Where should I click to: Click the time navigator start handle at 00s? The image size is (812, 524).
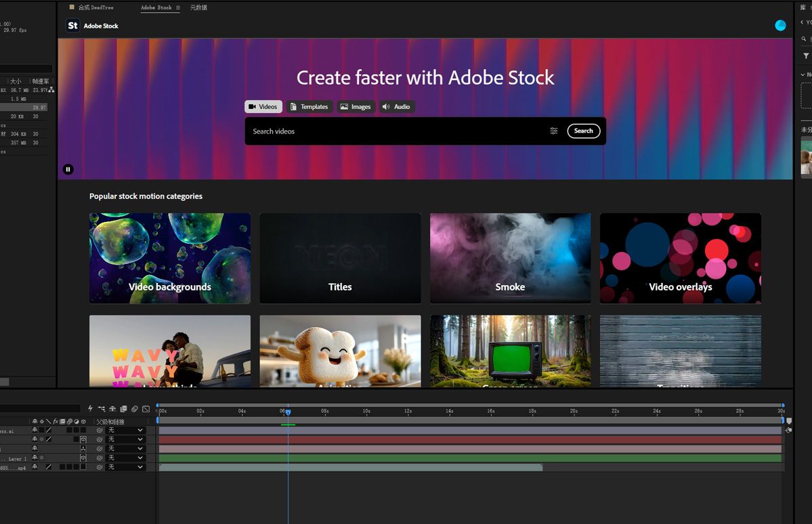(157, 406)
